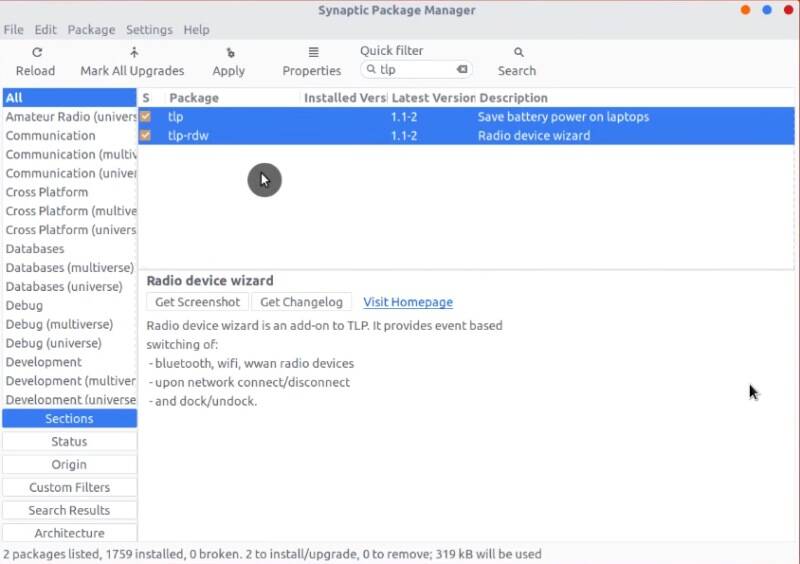This screenshot has width=800, height=564.
Task: Follow the Visit Homepage link
Action: click(x=408, y=302)
